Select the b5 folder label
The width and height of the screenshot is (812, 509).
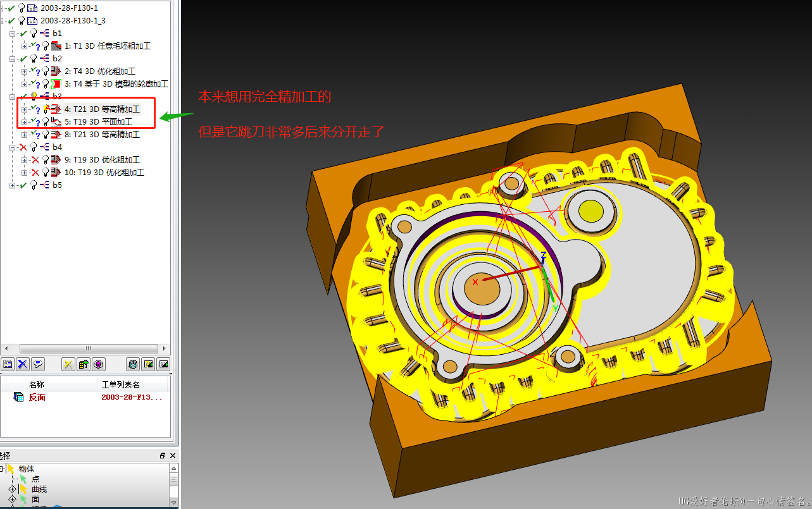point(57,185)
